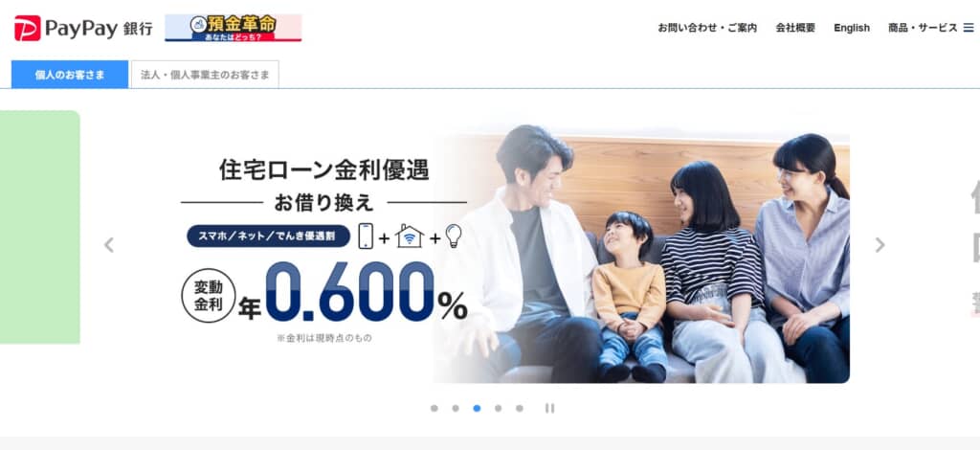Select the first carousel dot
The image size is (980, 450).
434,408
